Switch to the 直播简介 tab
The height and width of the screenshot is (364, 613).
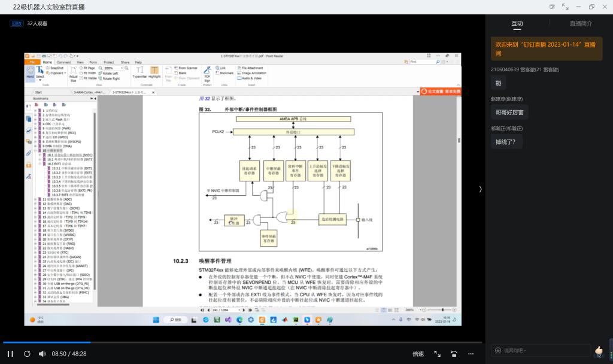click(x=581, y=23)
